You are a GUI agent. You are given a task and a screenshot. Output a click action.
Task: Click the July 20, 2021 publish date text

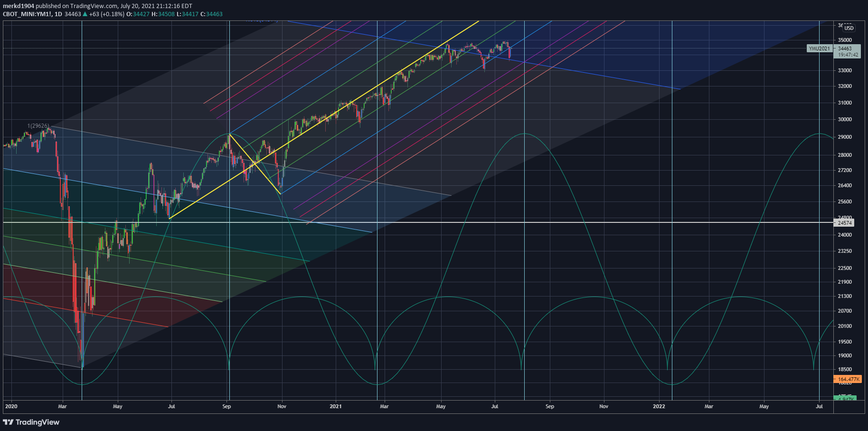point(139,6)
